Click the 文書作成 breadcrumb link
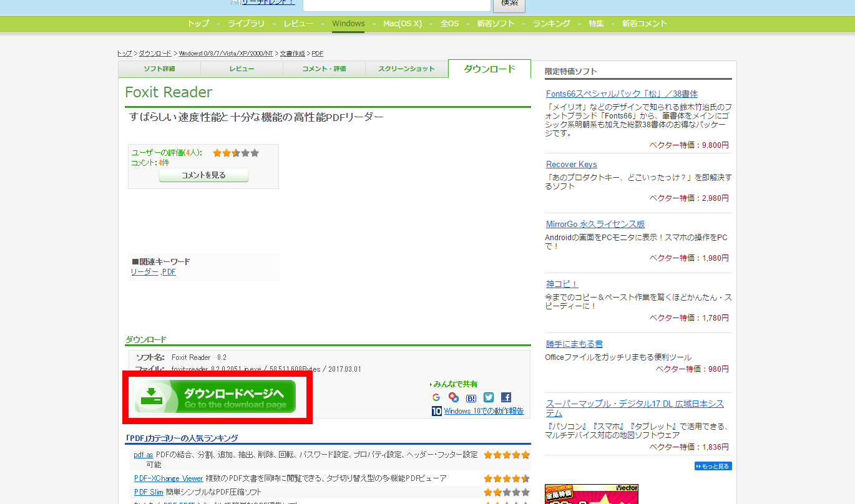This screenshot has width=855, height=504. (x=293, y=54)
